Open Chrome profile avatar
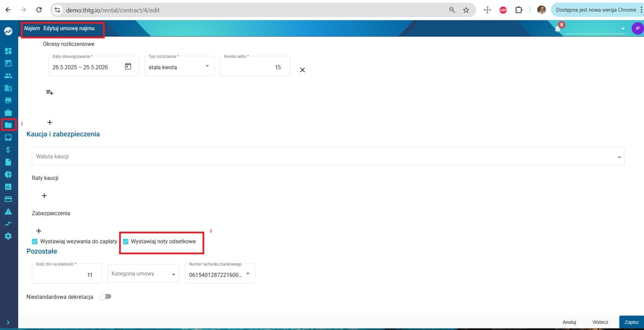Screen dimensions: 644x330 (x=542, y=10)
